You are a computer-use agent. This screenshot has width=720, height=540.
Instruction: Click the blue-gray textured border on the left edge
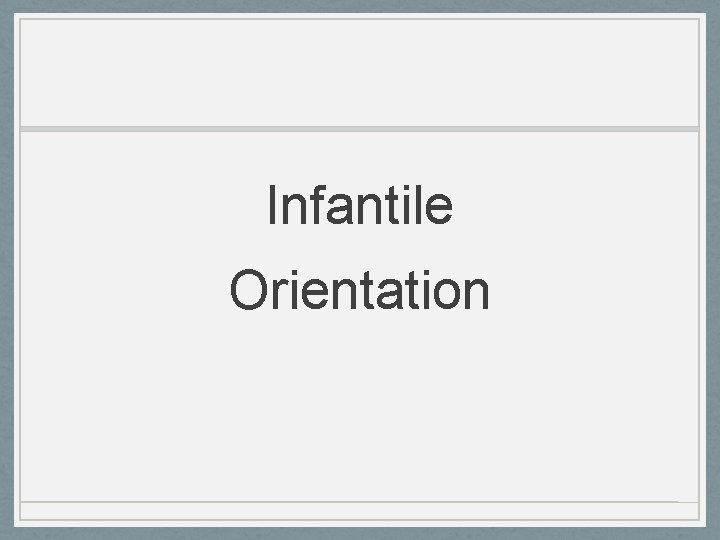coord(7,270)
